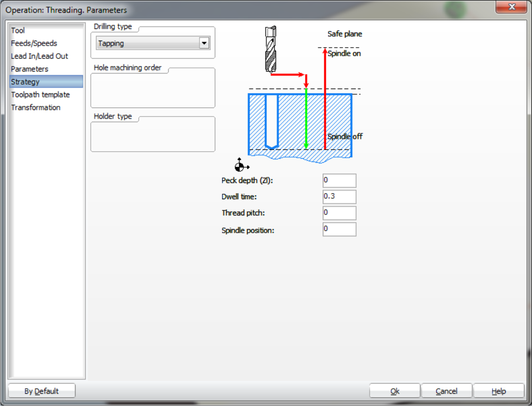Viewport: 532px width, 406px height.
Task: Focus the Thread pitch input box
Action: click(x=339, y=213)
